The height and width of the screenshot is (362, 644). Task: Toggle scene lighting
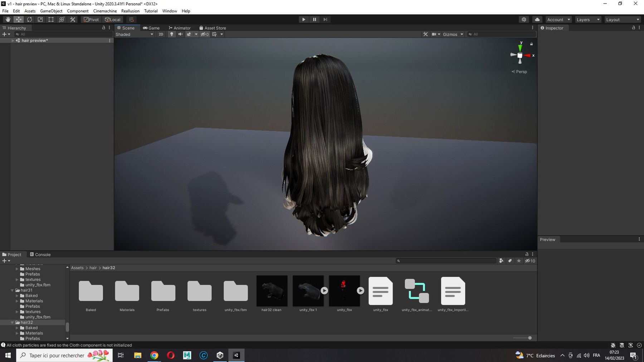172,34
